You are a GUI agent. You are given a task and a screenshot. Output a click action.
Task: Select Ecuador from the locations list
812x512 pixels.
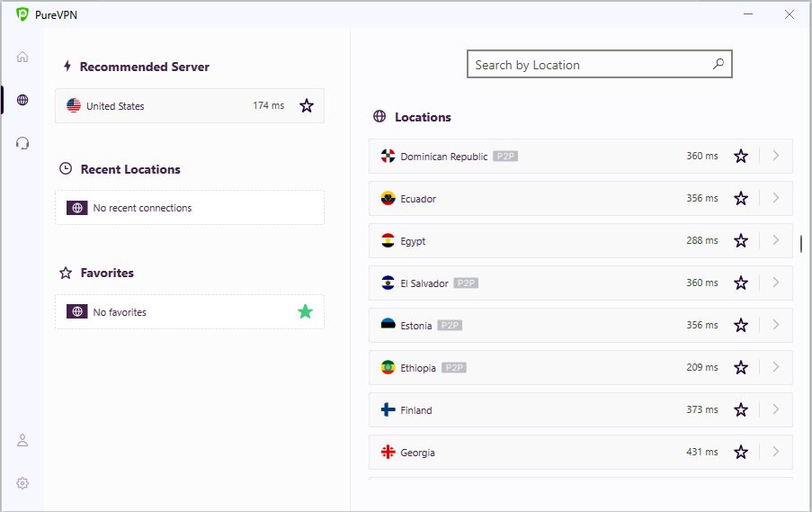coord(540,199)
